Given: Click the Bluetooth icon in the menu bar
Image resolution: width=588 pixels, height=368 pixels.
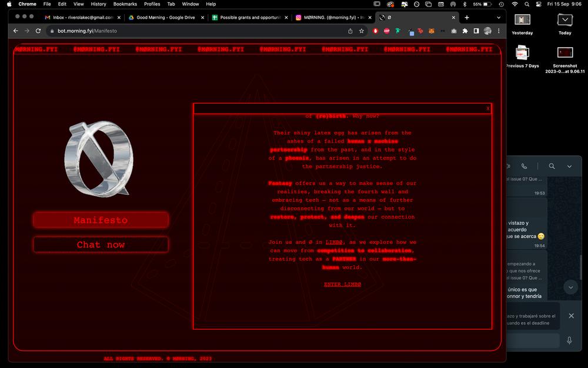Looking at the screenshot, I should (x=465, y=4).
